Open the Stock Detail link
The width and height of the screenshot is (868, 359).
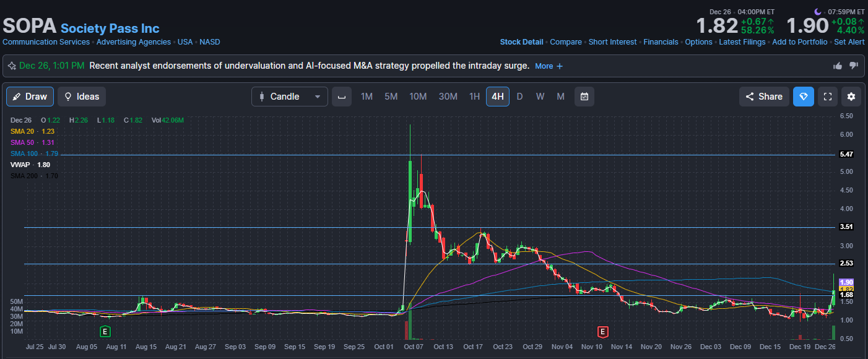pos(521,42)
